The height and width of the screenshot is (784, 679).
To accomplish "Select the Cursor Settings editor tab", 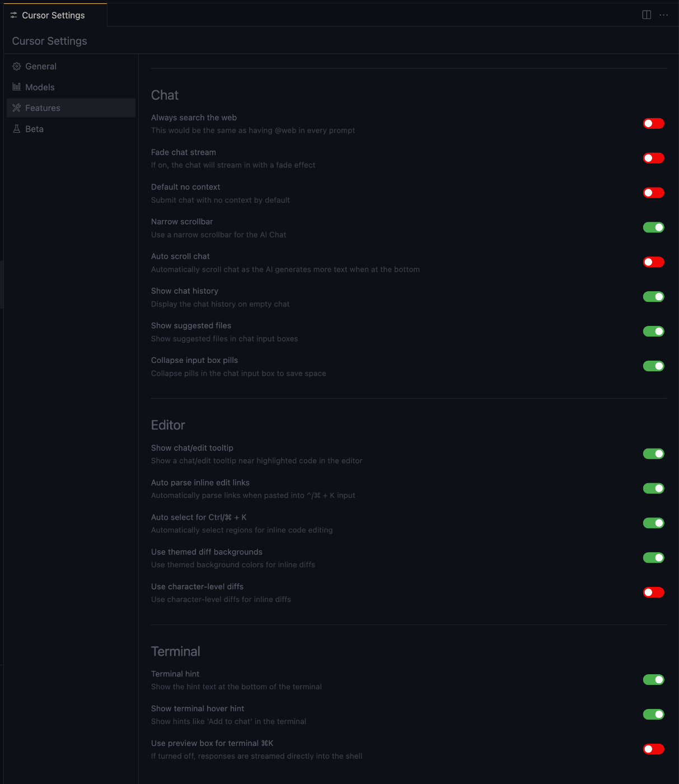I will 55,15.
